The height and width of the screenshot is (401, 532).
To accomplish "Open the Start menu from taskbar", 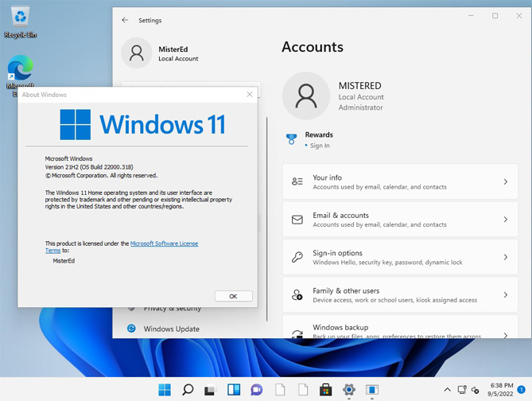I will click(165, 390).
